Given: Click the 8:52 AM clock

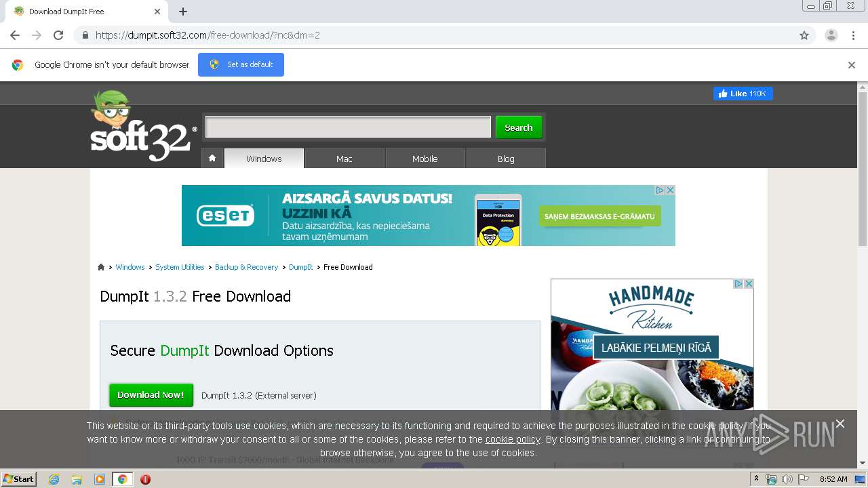Looking at the screenshot, I should [833, 479].
